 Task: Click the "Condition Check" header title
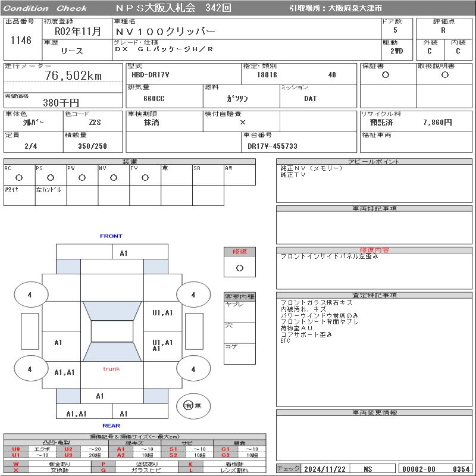pos(45,8)
